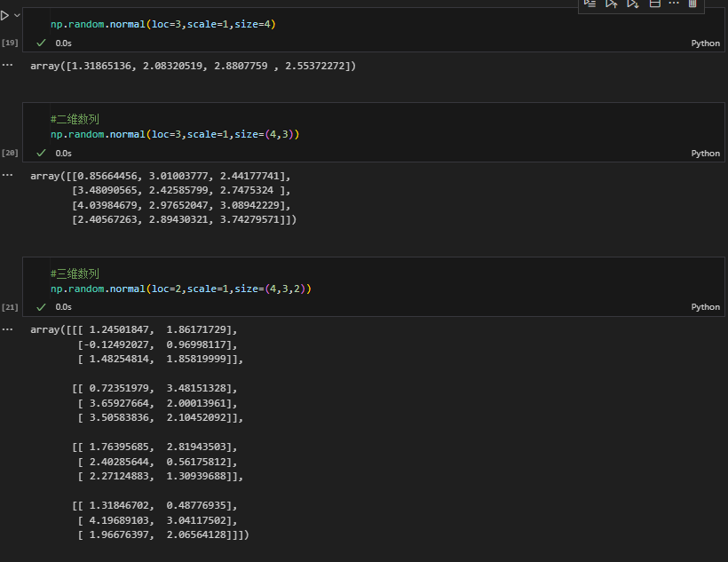
Task: Run the cell with the play button
Action: 4,15
